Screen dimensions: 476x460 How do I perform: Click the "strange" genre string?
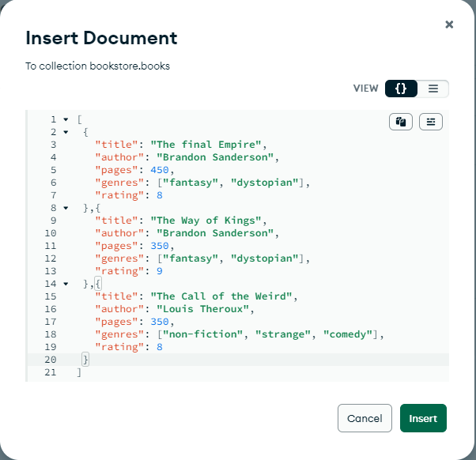click(x=283, y=334)
